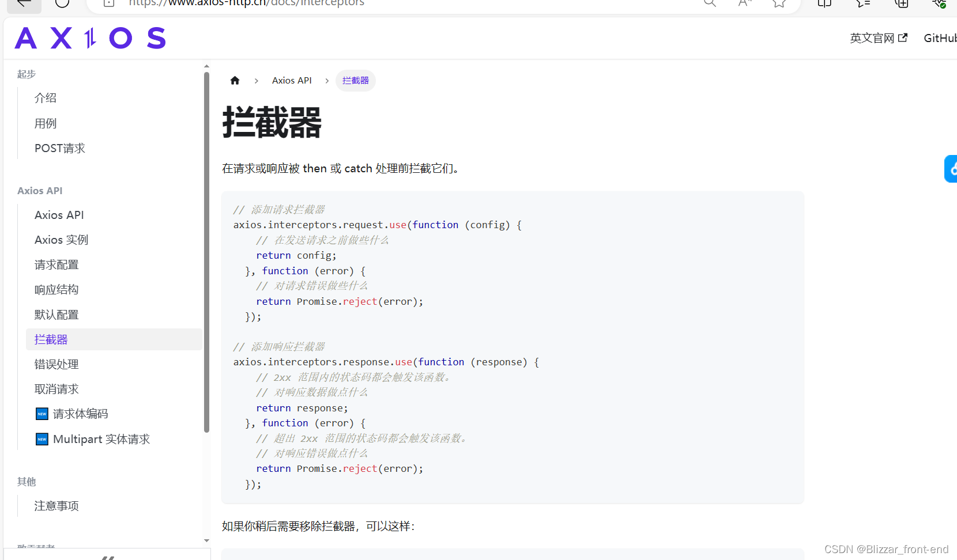
Task: Click the axios.interceptors.request.use code line
Action: click(378, 225)
